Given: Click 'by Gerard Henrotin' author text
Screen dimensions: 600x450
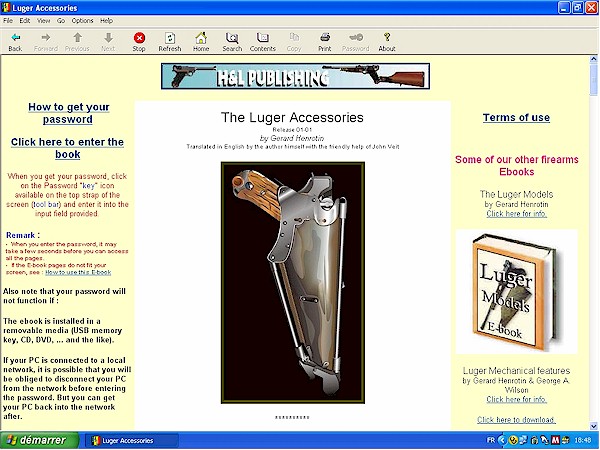Looking at the screenshot, I should 292,138.
